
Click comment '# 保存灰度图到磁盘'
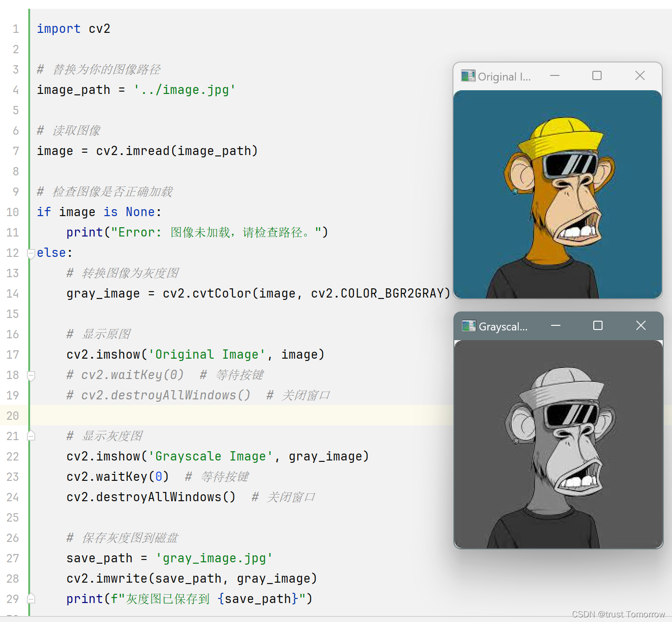point(122,538)
